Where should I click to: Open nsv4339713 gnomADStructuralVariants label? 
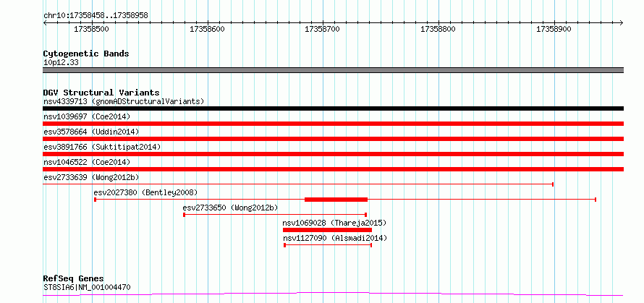click(x=124, y=101)
